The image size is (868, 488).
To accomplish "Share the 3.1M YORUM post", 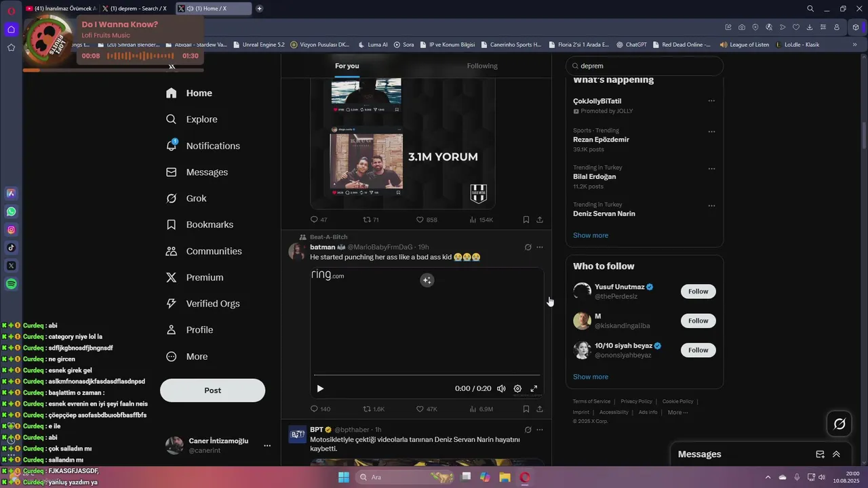I will click(x=540, y=220).
